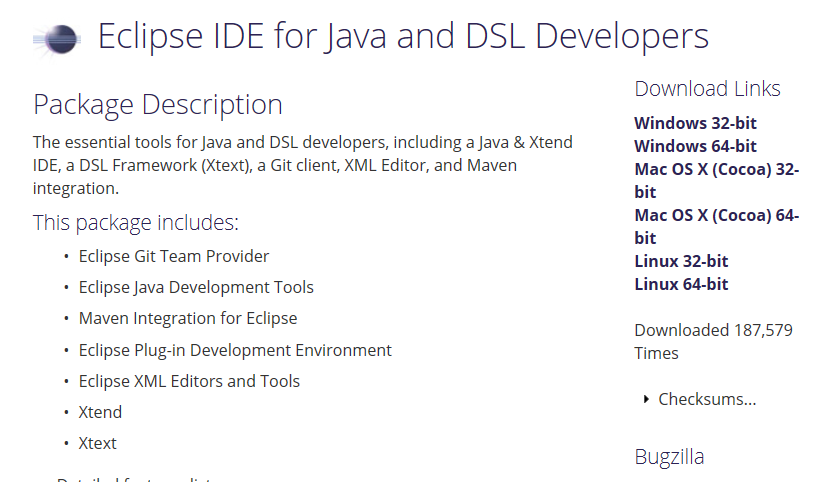The image size is (833, 482).
Task: Click the Eclipse logo icon
Action: tap(59, 39)
